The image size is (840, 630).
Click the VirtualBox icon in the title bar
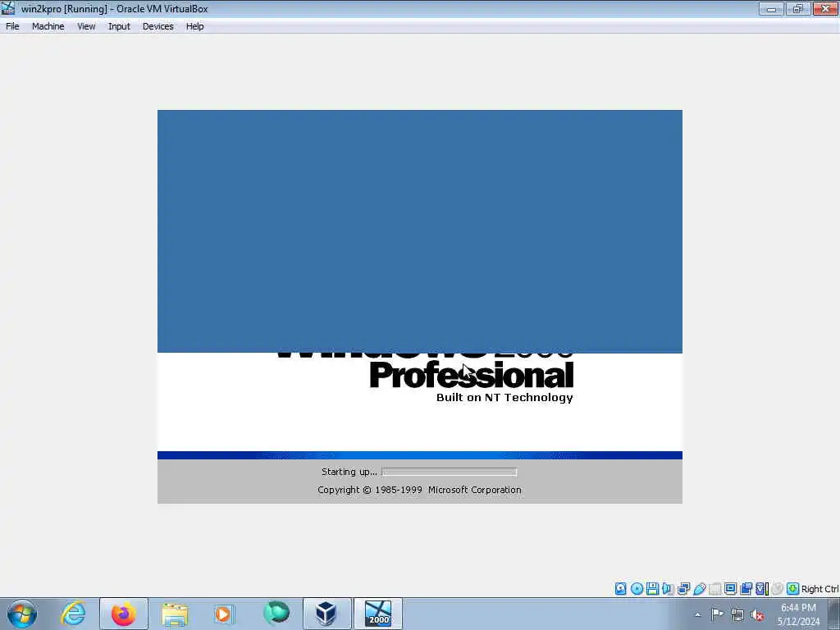tap(8, 8)
